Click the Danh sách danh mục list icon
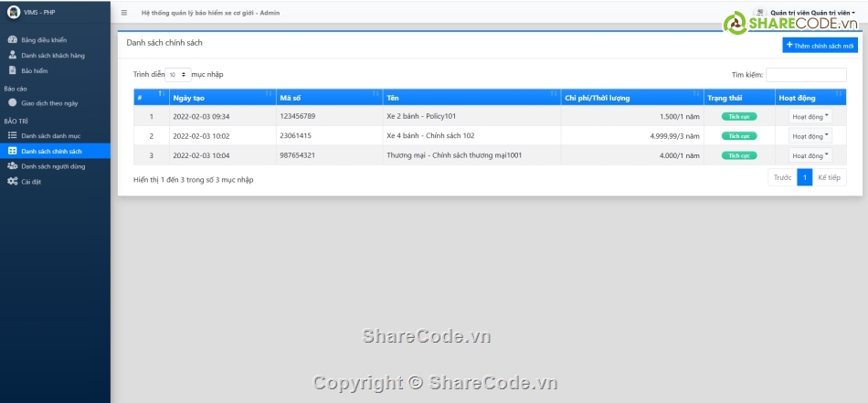The height and width of the screenshot is (403, 868). (12, 135)
